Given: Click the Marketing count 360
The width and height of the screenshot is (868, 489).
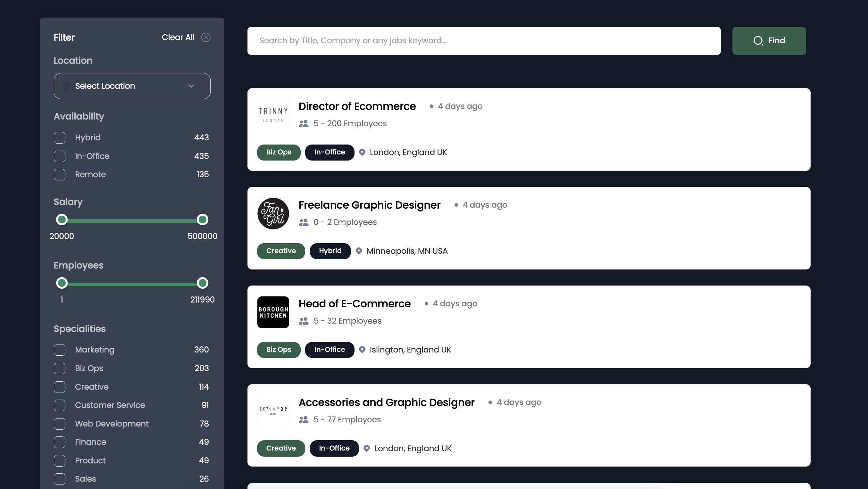Looking at the screenshot, I should pos(202,350).
